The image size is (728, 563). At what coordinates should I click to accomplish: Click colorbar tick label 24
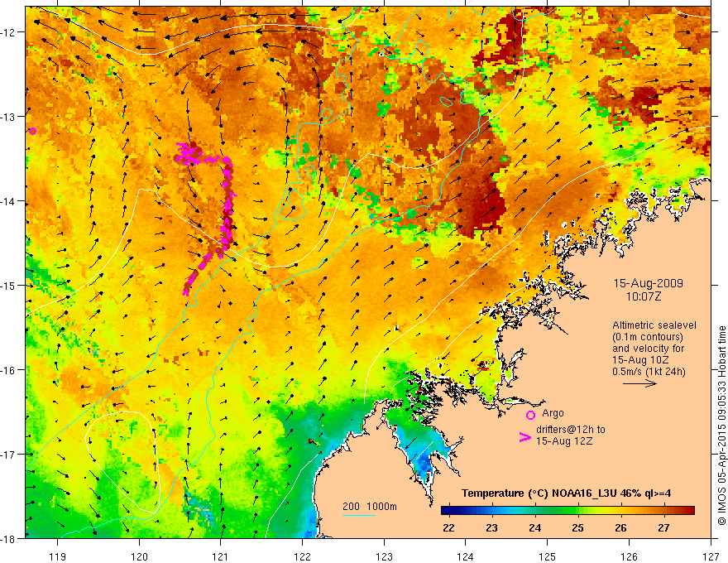[535, 528]
